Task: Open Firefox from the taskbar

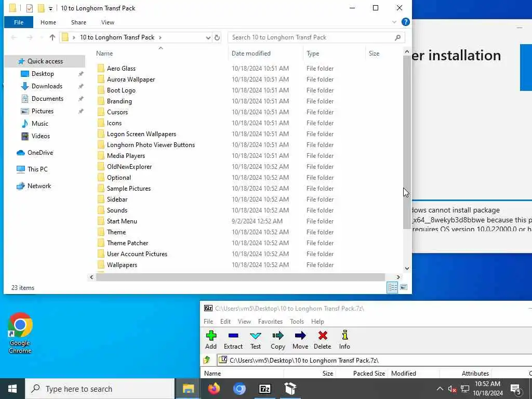Action: (214, 389)
